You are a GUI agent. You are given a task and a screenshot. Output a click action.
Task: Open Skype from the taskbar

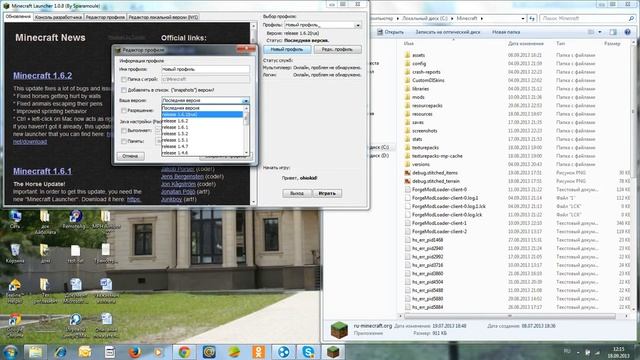pos(309,351)
